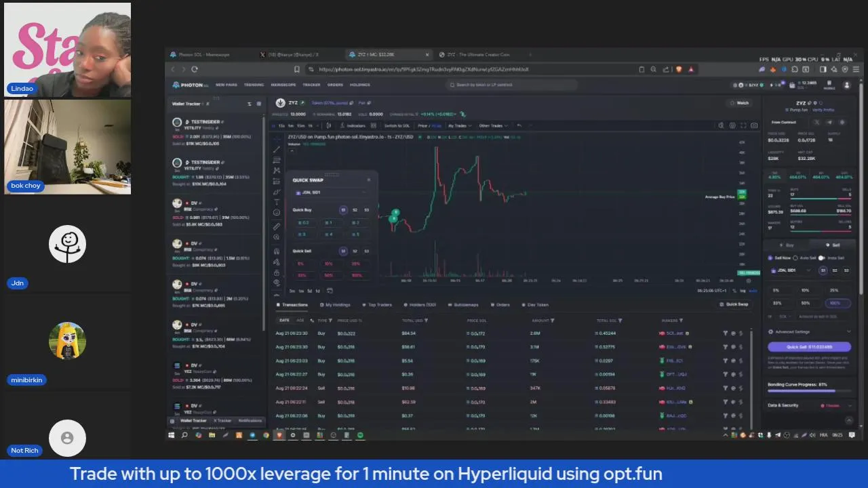Open the Memescope nav menu item
Screen dimensions: 868x488
pos(283,85)
